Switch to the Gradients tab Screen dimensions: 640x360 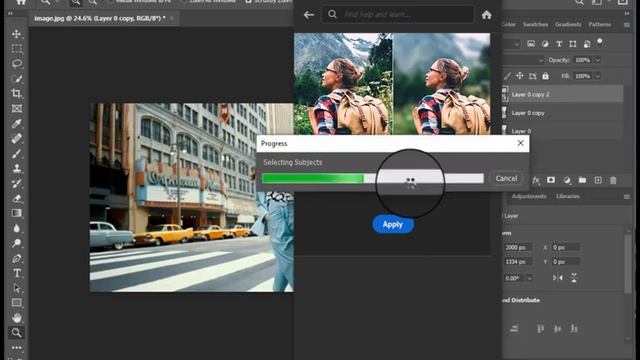(x=568, y=24)
